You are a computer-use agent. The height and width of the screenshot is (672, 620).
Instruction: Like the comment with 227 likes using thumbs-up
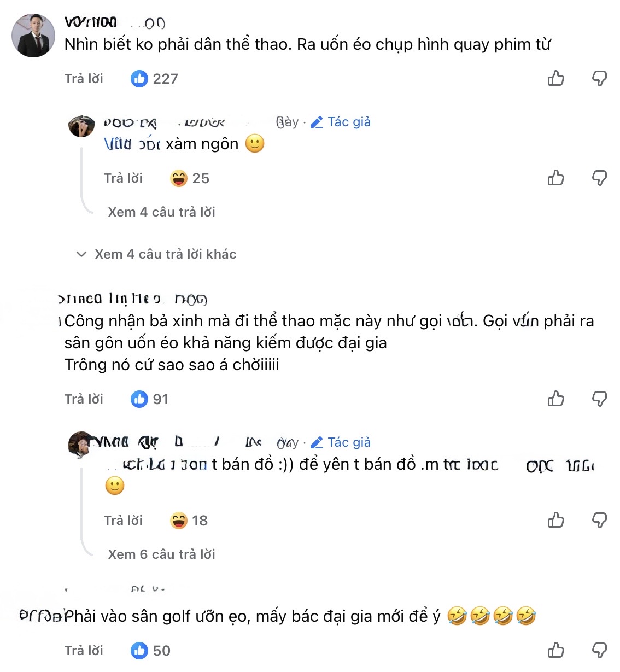[x=555, y=79]
